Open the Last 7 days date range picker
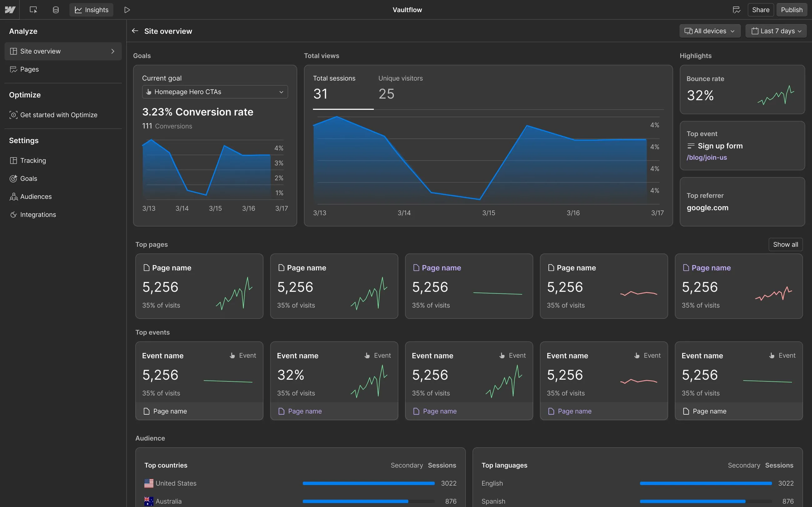Screen dimensions: 812x507 775,31
